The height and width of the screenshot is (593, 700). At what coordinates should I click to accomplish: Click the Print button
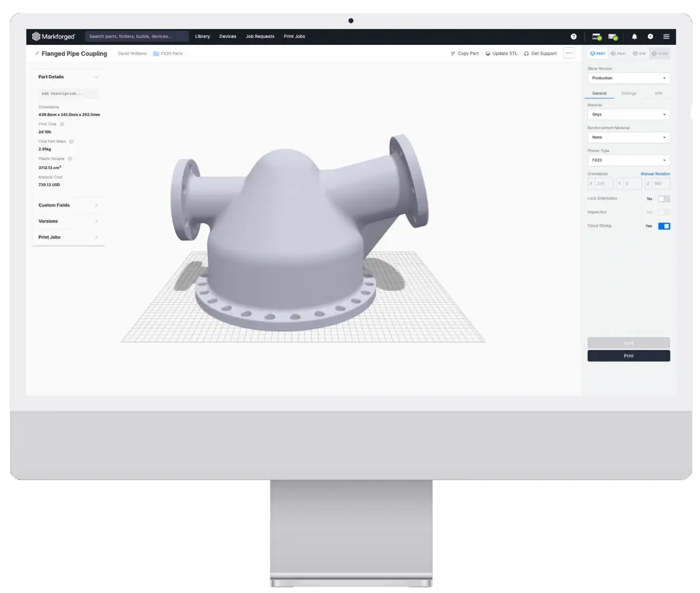click(x=628, y=356)
